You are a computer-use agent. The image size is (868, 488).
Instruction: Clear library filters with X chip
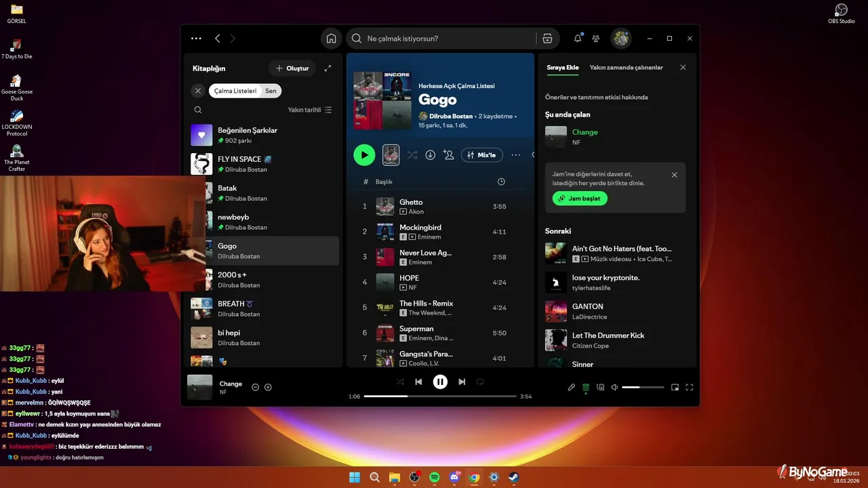(198, 91)
